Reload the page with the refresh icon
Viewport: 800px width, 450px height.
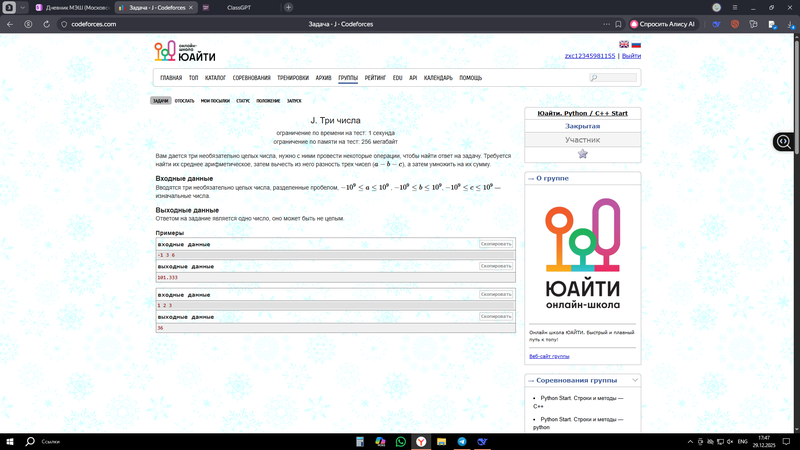pos(48,24)
